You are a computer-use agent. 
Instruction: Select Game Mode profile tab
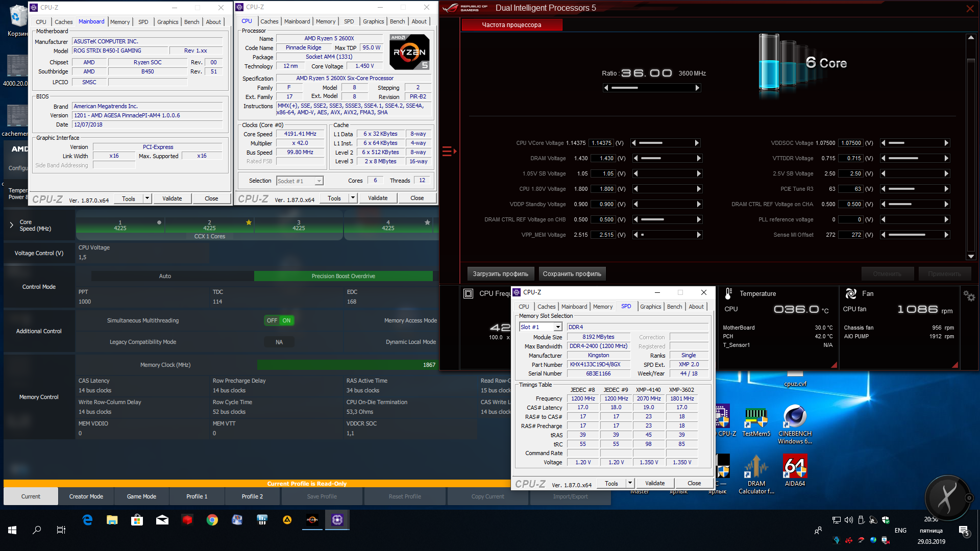tap(141, 496)
